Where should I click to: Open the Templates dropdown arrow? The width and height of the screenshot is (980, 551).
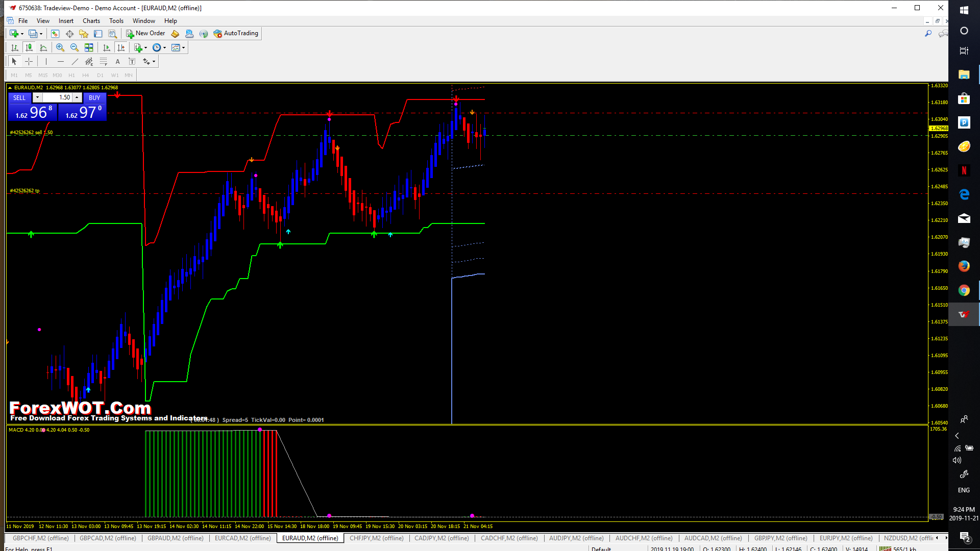[183, 47]
